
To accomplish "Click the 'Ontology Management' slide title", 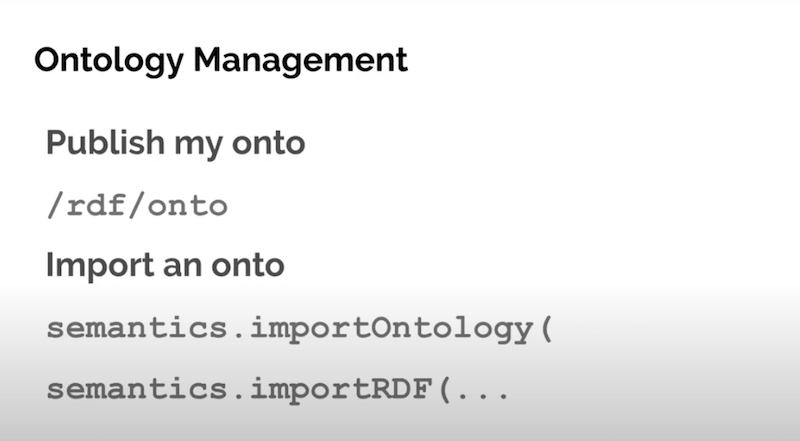I will 221,61.
